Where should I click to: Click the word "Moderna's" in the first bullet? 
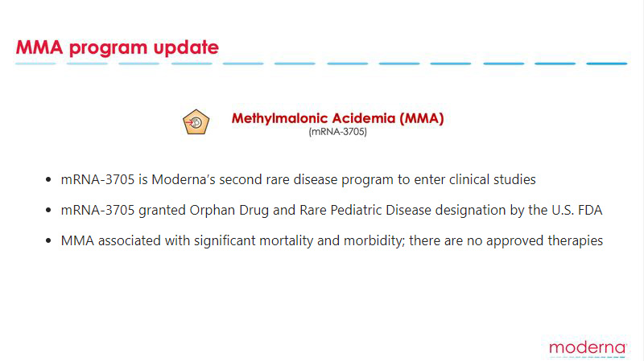(184, 179)
